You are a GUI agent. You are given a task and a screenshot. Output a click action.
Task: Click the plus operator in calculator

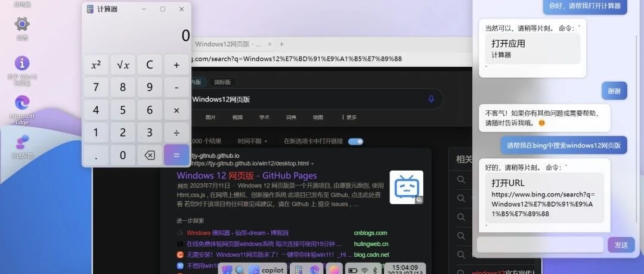(x=177, y=65)
